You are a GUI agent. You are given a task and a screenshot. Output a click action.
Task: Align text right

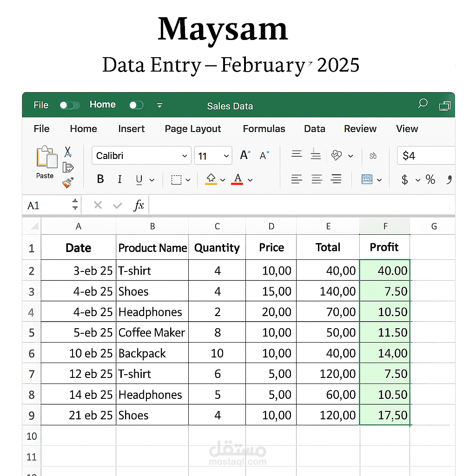click(x=336, y=179)
